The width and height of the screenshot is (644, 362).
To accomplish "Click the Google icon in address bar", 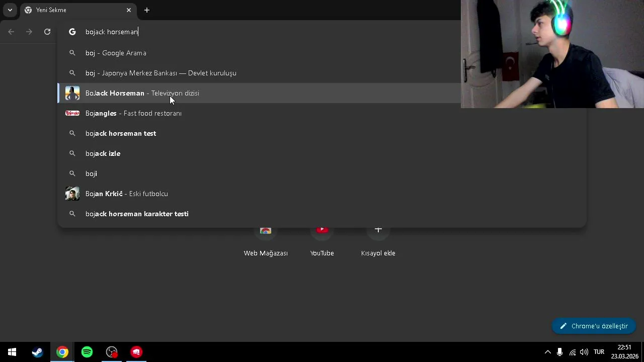I will (72, 32).
